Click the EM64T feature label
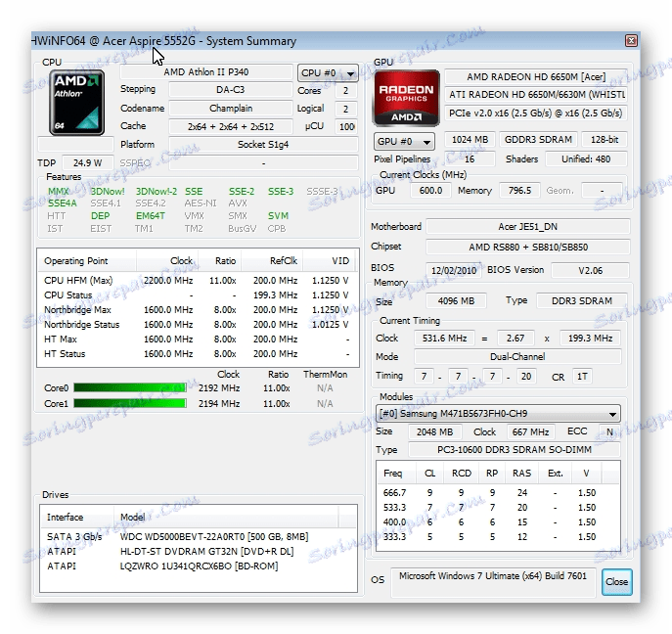 (151, 215)
